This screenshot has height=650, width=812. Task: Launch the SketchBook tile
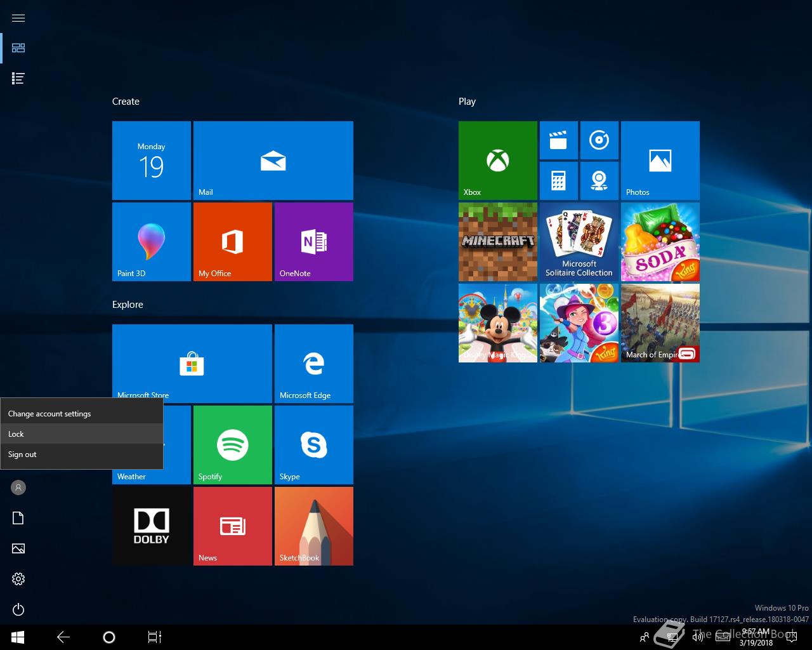pos(314,526)
